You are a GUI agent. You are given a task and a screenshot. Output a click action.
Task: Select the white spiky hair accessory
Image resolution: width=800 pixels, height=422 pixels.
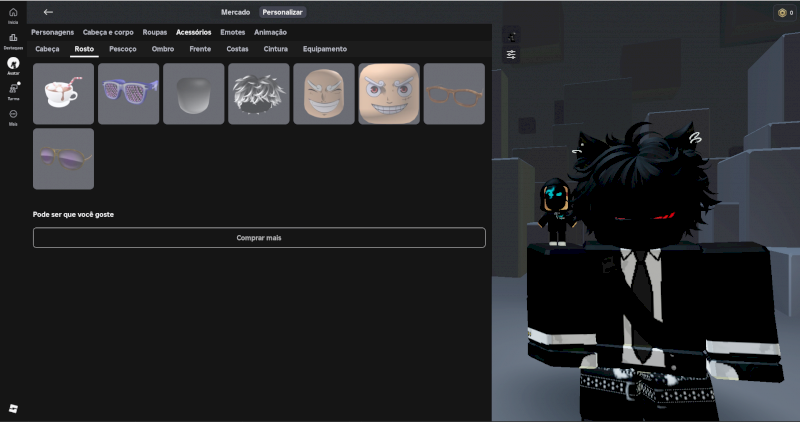(258, 94)
